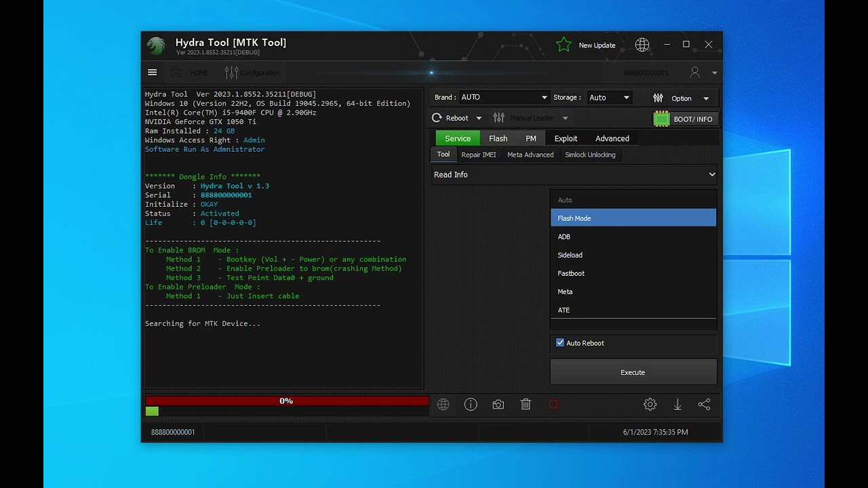Open settings via the bottom gear icon

650,405
